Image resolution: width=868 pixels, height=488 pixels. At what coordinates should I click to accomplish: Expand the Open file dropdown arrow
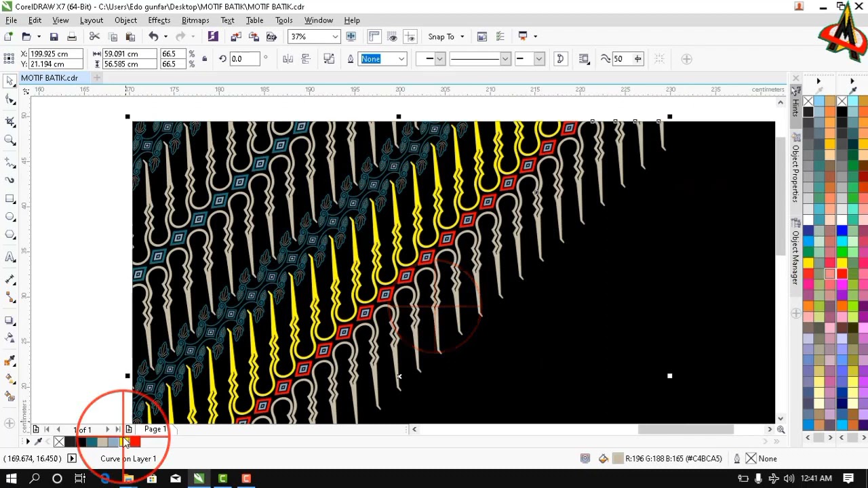(39, 37)
